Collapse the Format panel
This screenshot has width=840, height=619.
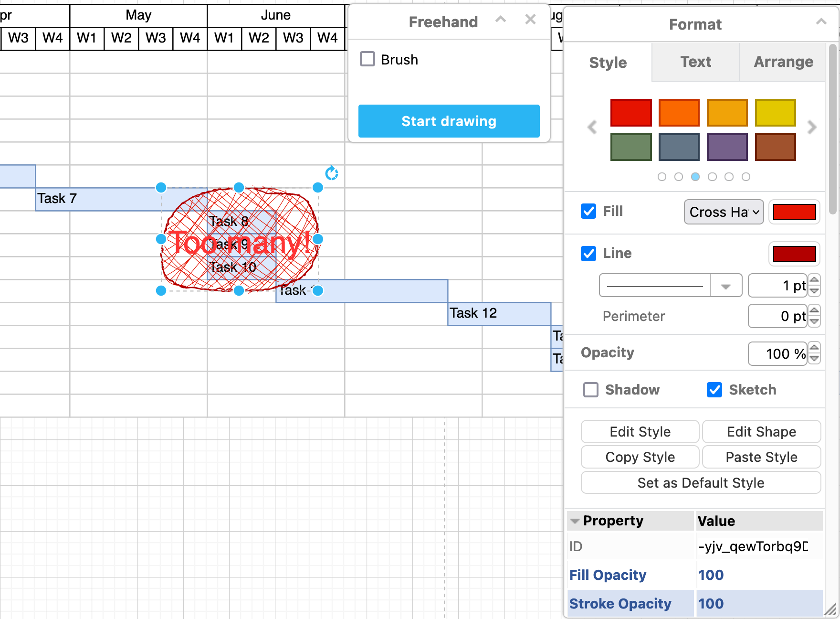(821, 21)
